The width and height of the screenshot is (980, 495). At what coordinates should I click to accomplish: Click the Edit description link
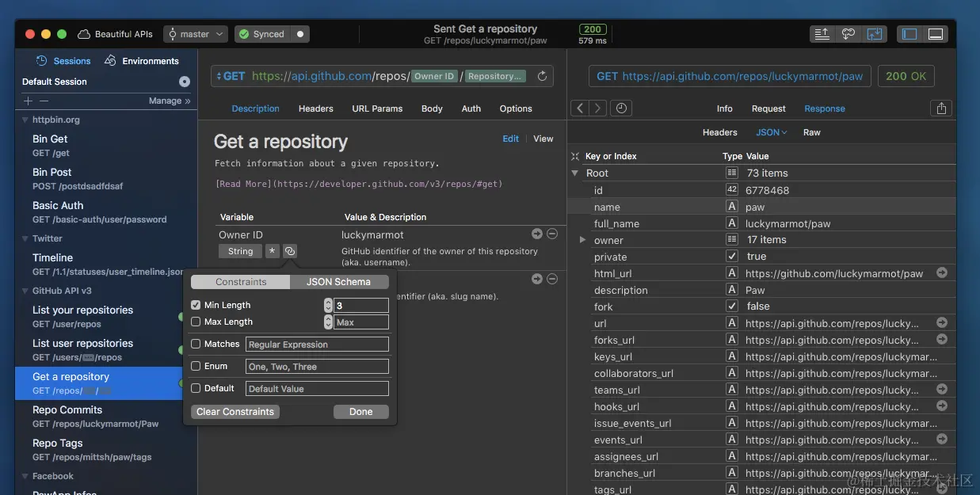511,139
